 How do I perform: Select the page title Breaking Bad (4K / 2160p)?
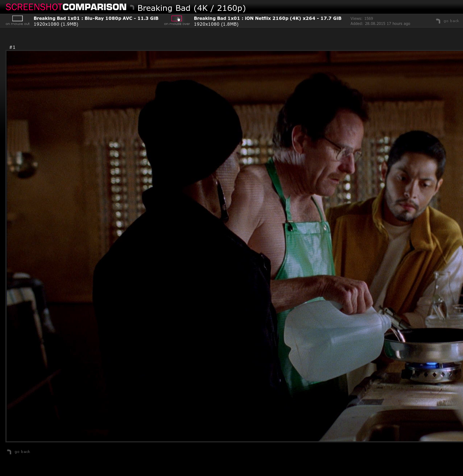tap(192, 8)
